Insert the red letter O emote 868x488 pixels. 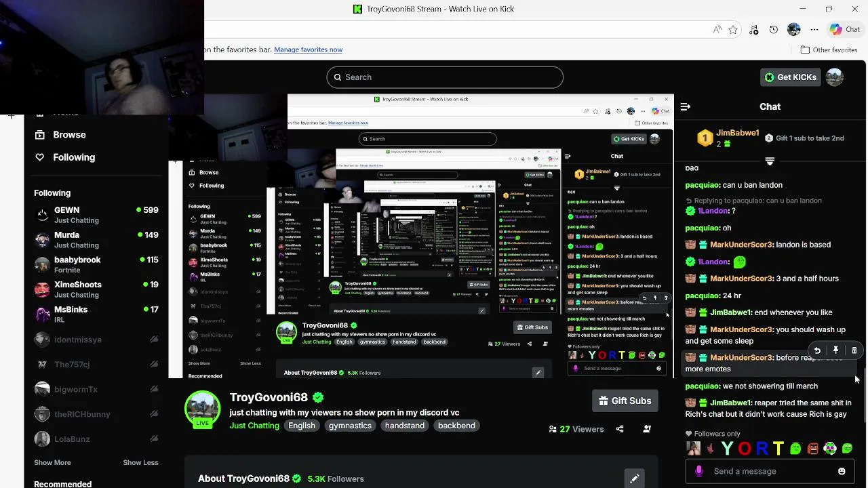745,449
